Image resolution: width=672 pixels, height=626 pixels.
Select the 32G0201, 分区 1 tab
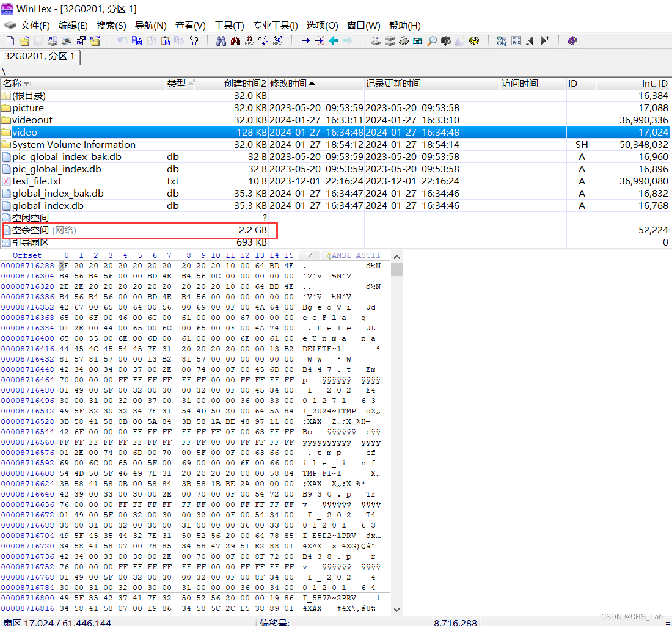tap(40, 57)
